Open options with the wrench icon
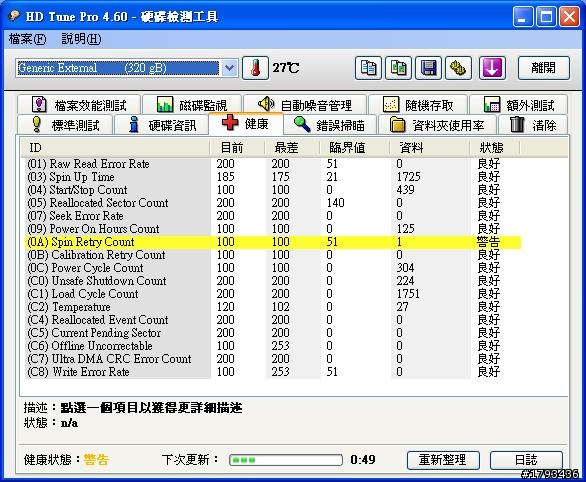The image size is (586, 482). (458, 68)
